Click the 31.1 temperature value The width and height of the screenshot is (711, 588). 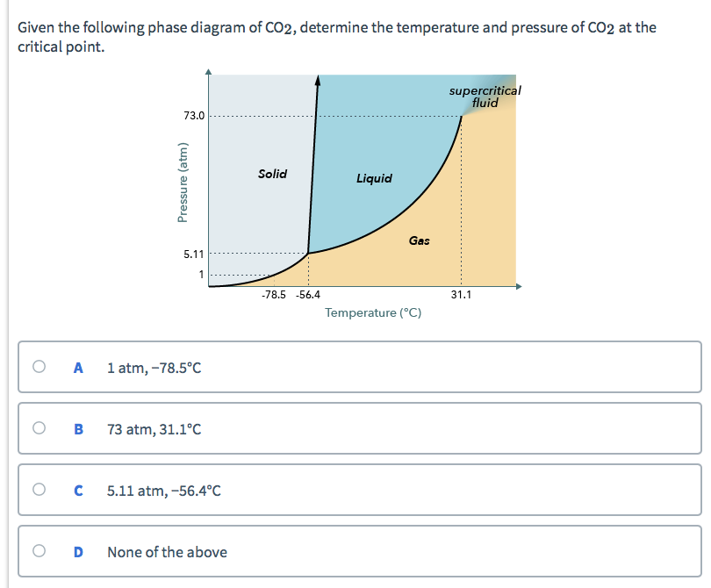point(460,295)
